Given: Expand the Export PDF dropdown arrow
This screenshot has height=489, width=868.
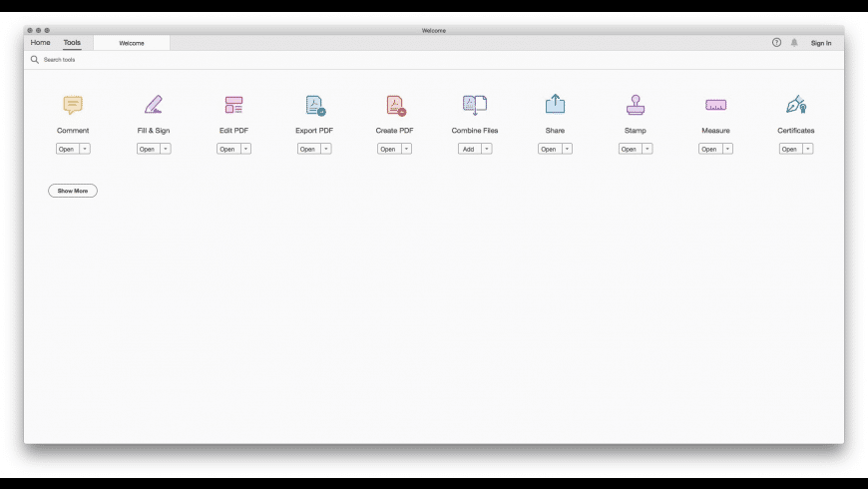Looking at the screenshot, I should pyautogui.click(x=326, y=149).
